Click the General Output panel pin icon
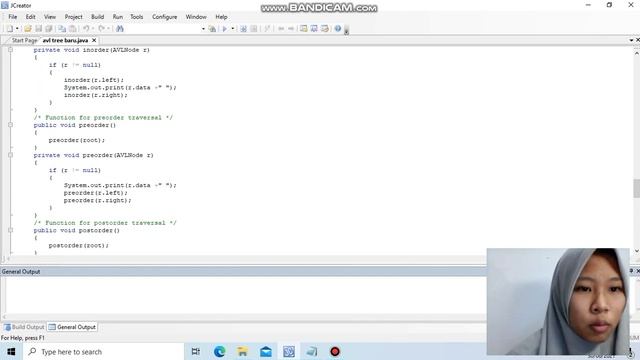The image size is (640, 360). click(x=631, y=271)
